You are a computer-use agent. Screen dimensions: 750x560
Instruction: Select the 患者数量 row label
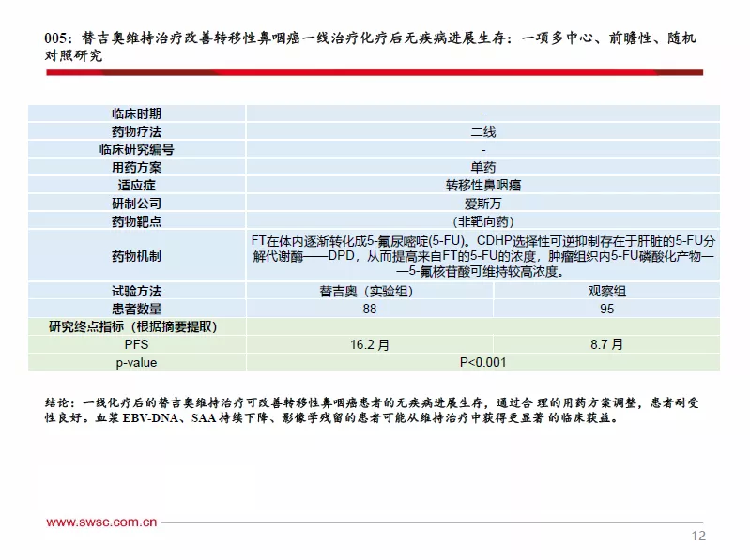point(137,309)
